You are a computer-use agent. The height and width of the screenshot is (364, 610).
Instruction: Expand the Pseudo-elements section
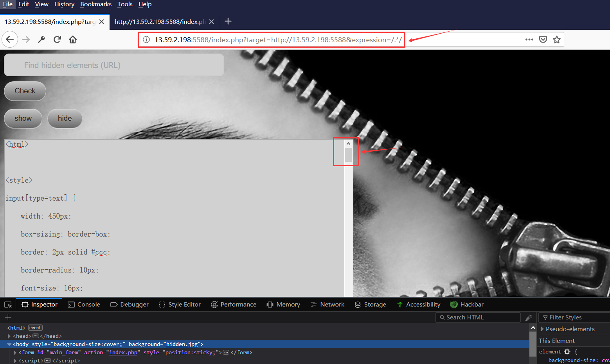tap(542, 329)
